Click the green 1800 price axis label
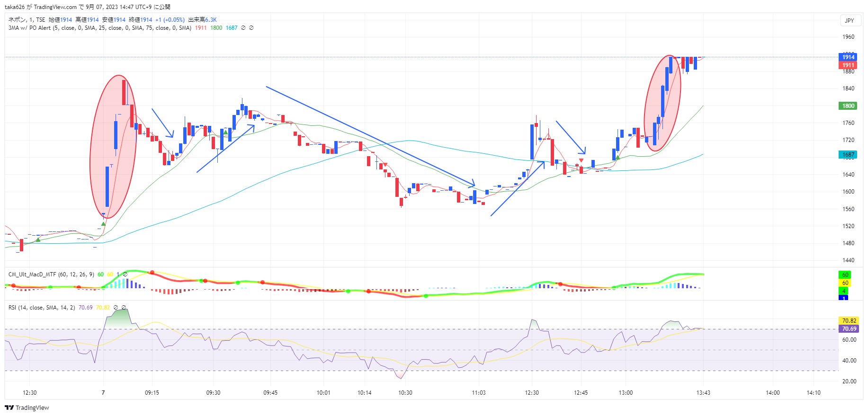 [x=848, y=106]
